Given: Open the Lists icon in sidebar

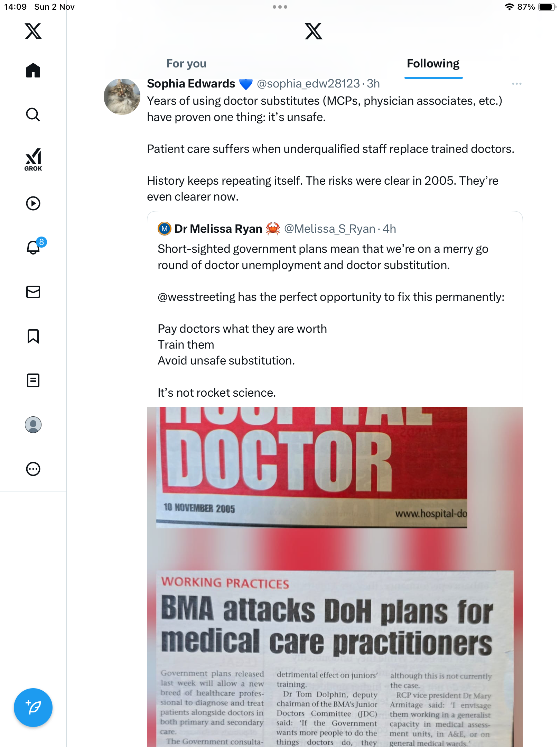Looking at the screenshot, I should tap(33, 380).
